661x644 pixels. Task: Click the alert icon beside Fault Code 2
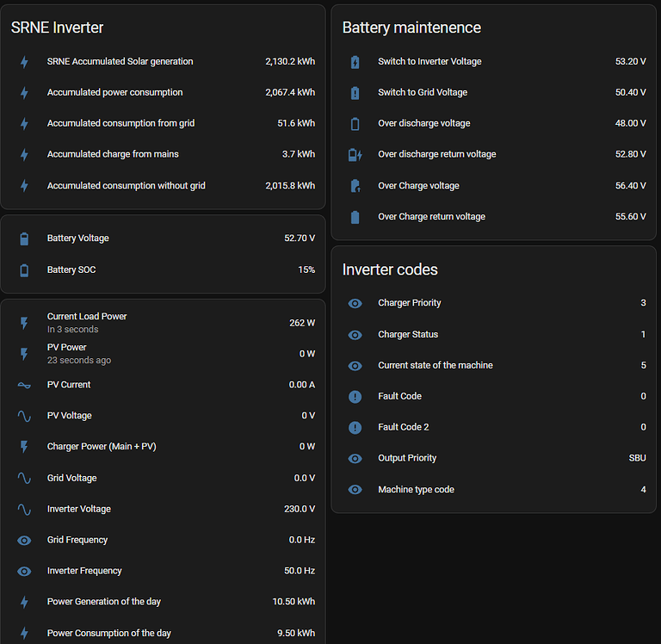(x=355, y=428)
